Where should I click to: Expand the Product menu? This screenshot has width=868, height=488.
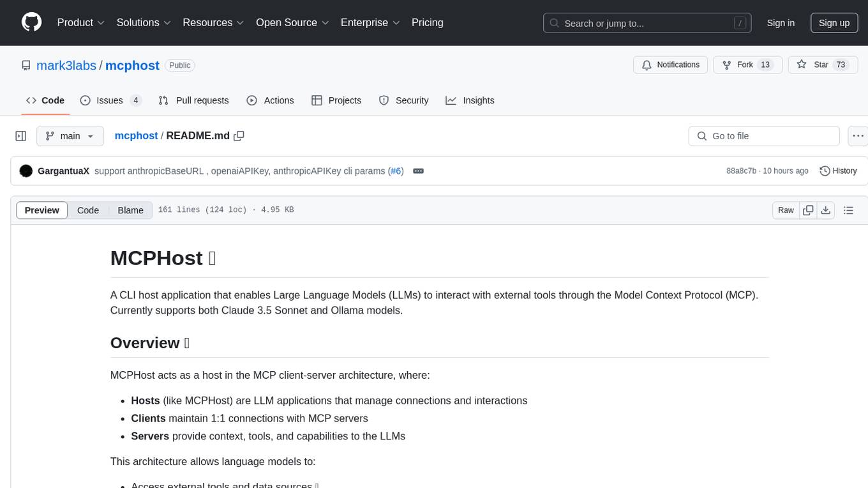click(x=81, y=22)
